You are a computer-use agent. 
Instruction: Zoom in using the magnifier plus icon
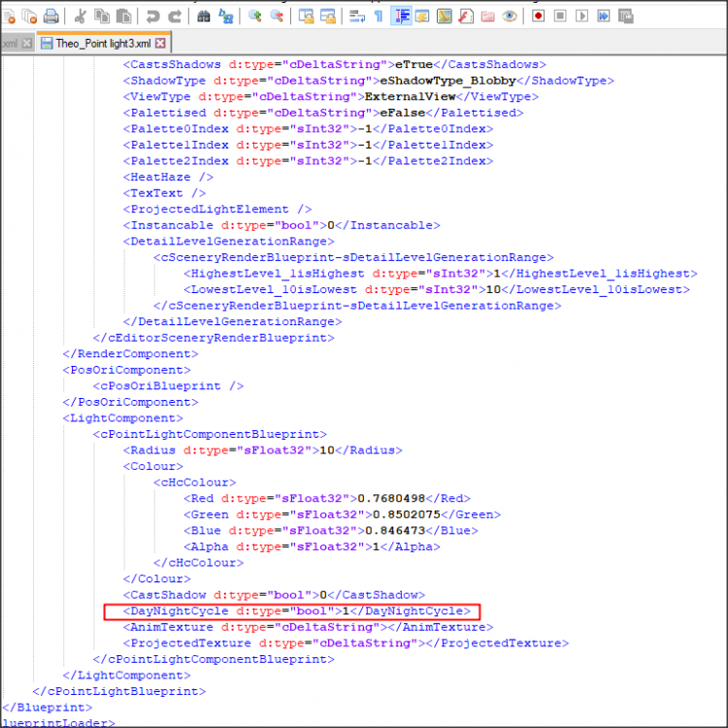pos(254,17)
